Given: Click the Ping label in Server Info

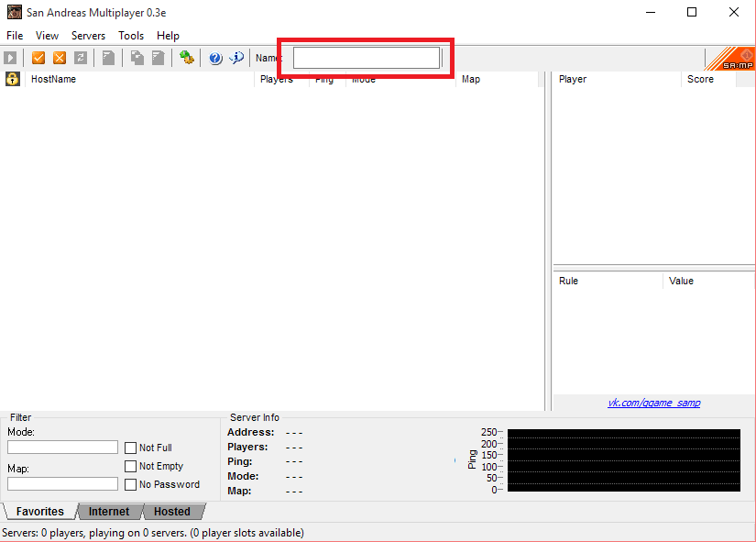Looking at the screenshot, I should 239,461.
